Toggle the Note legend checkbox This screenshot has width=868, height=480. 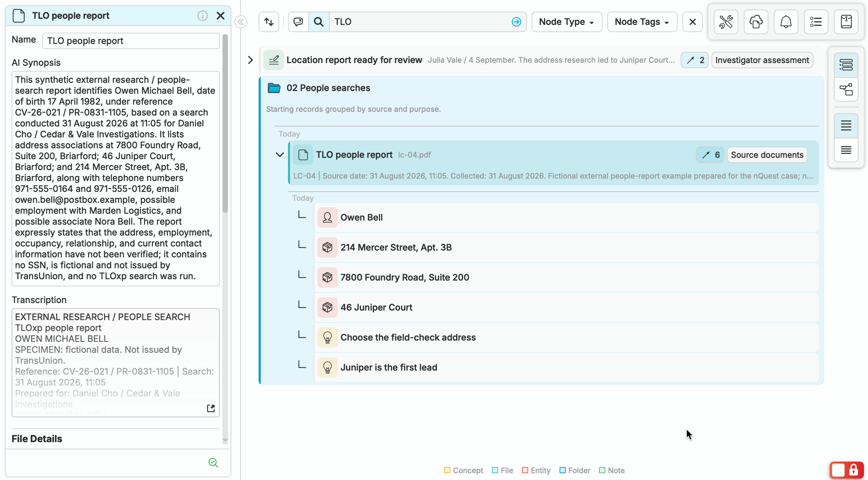602,470
